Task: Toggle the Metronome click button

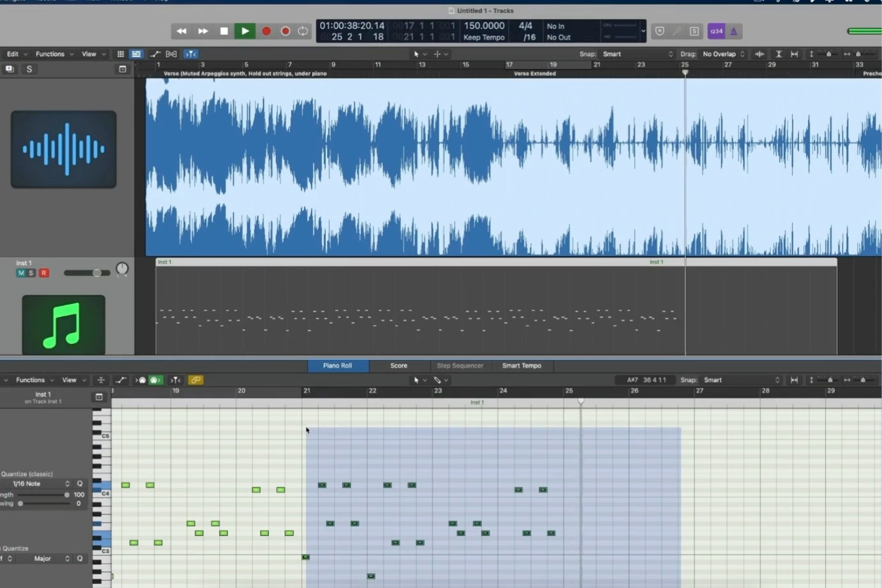Action: click(x=733, y=31)
